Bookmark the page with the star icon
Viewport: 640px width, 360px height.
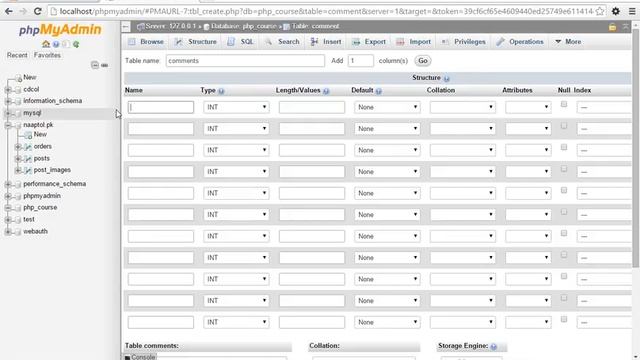600,11
